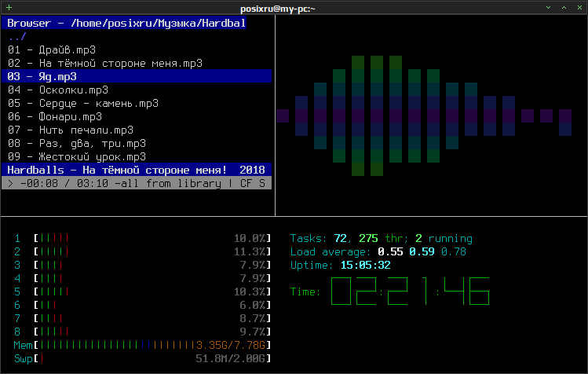
Task: Click CPU 4 usage value '7.9%'
Action: [252, 278]
